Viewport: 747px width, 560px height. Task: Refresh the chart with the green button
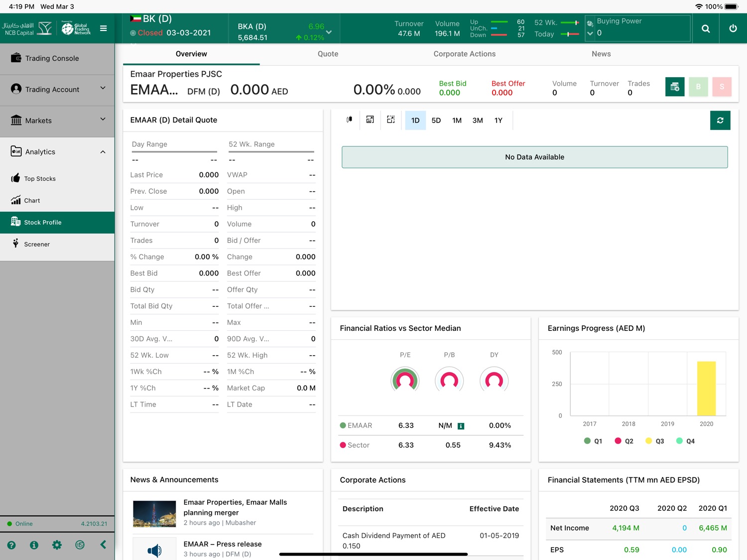coord(720,120)
